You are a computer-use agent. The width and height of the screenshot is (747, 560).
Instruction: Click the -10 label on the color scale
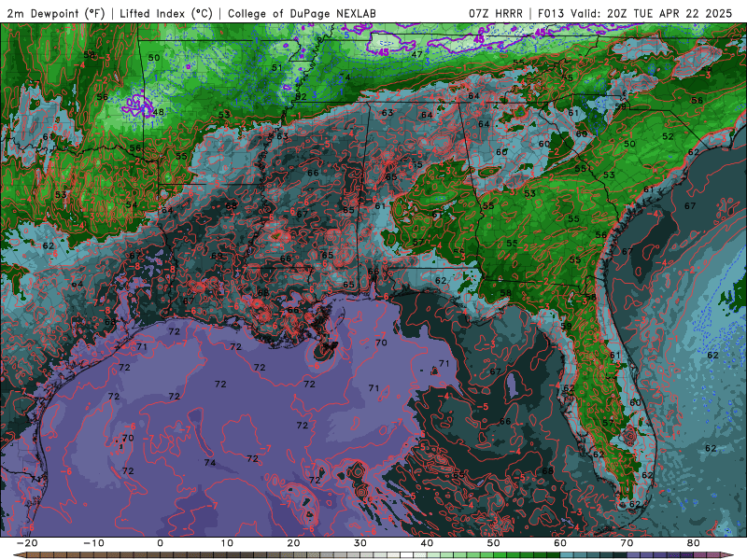tap(94, 543)
